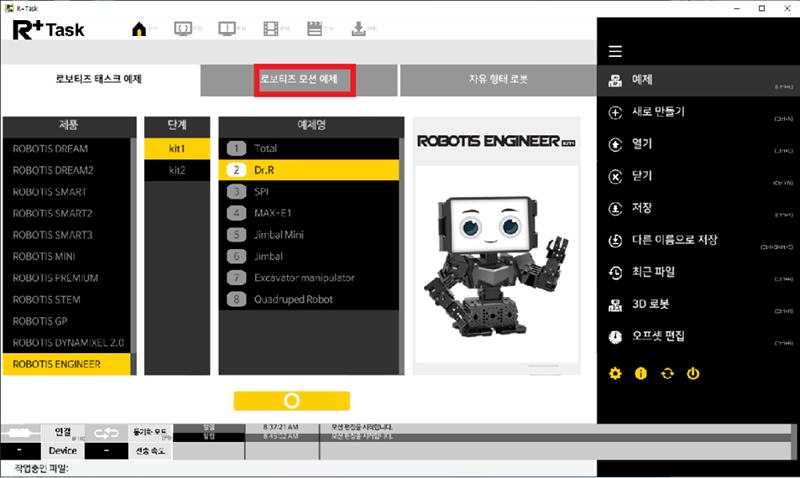
Task: Click the Home icon in top toolbar
Action: pos(140,29)
